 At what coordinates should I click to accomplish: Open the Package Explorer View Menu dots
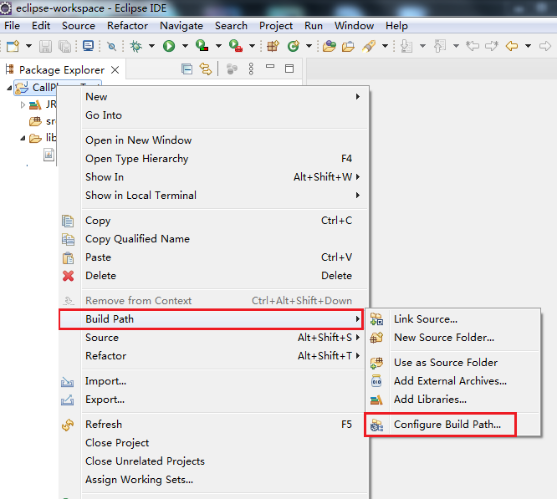click(251, 69)
